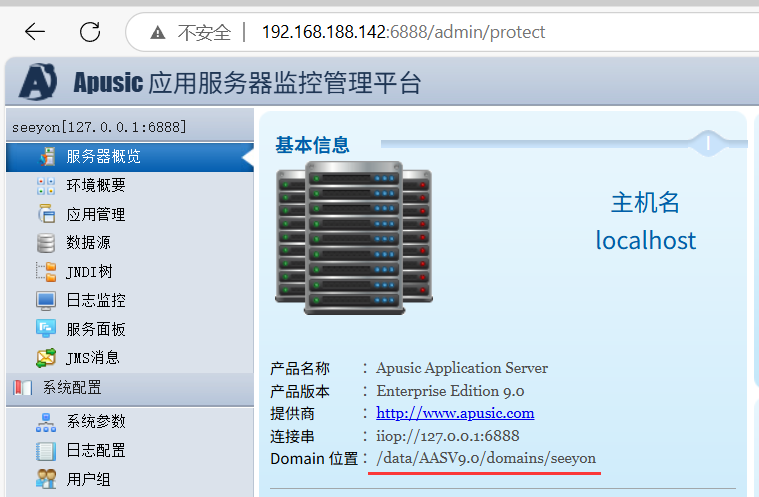This screenshot has height=497, width=759.
Task: Click the 产品版本 label
Action: click(300, 391)
